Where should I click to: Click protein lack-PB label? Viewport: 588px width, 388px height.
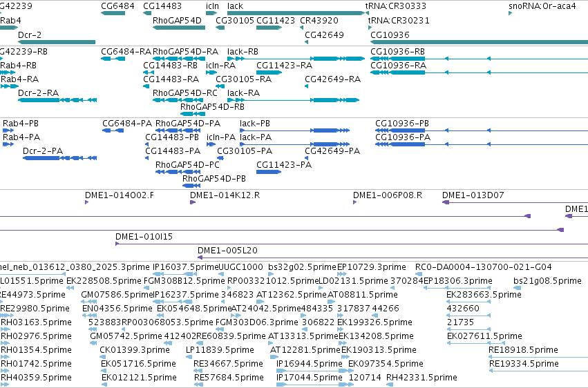(x=255, y=124)
